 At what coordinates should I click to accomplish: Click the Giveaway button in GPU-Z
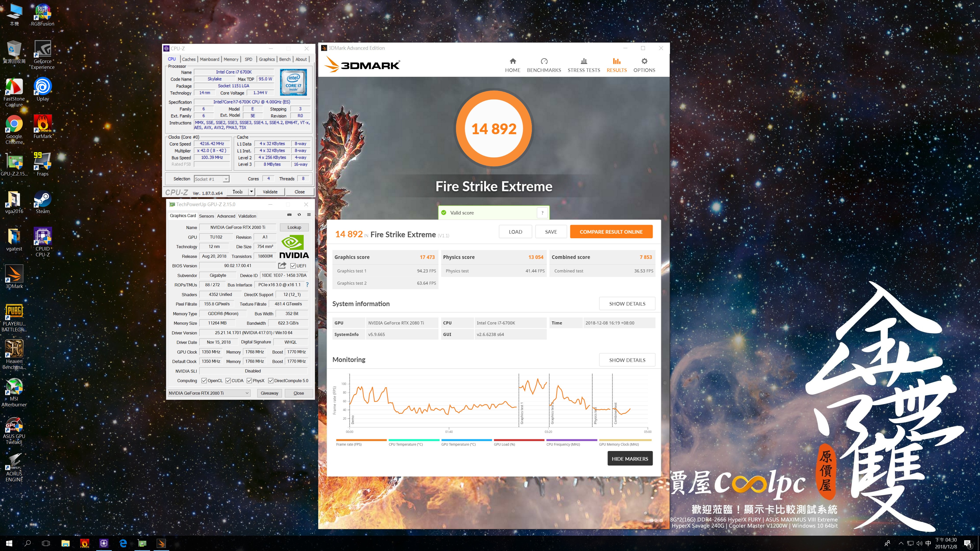[x=269, y=393]
